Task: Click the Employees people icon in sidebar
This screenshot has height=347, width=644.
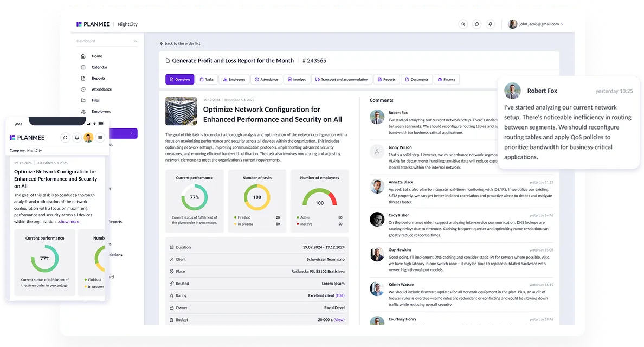Action: (x=83, y=112)
